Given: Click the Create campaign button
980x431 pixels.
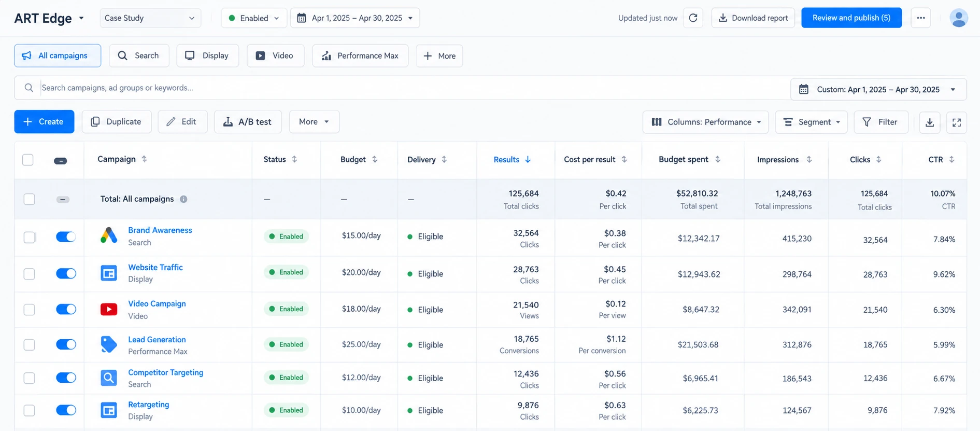Looking at the screenshot, I should tap(44, 121).
